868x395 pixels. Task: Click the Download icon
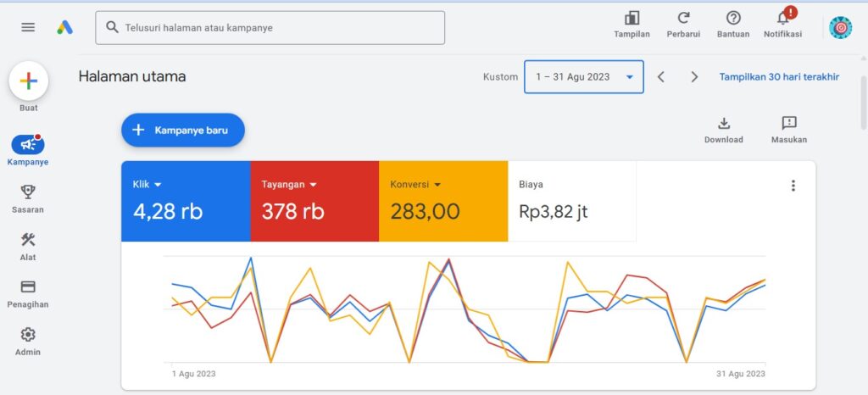pos(723,124)
